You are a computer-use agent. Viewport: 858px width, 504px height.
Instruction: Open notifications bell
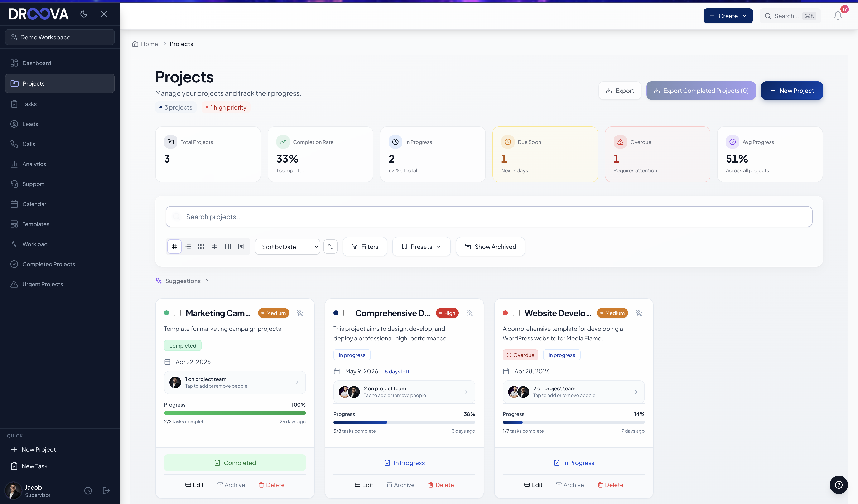tap(838, 16)
